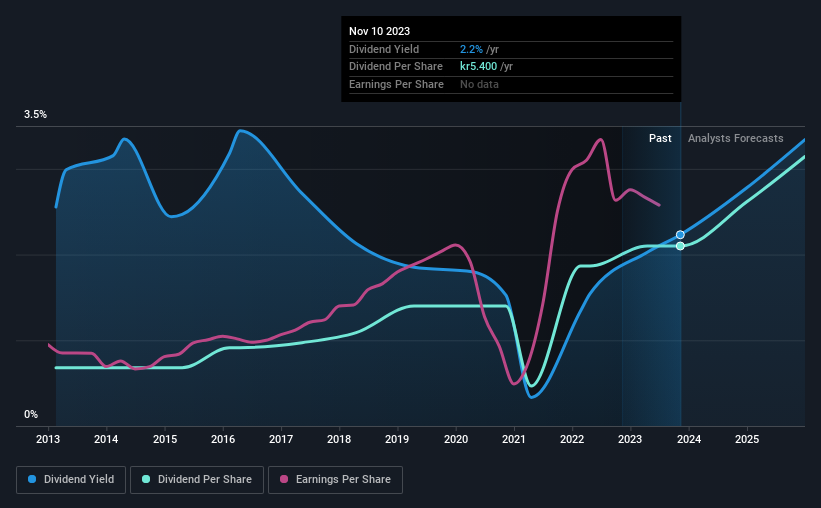821x508 pixels.
Task: Click the pink Earnings Per Share legend dot
Action: [284, 479]
